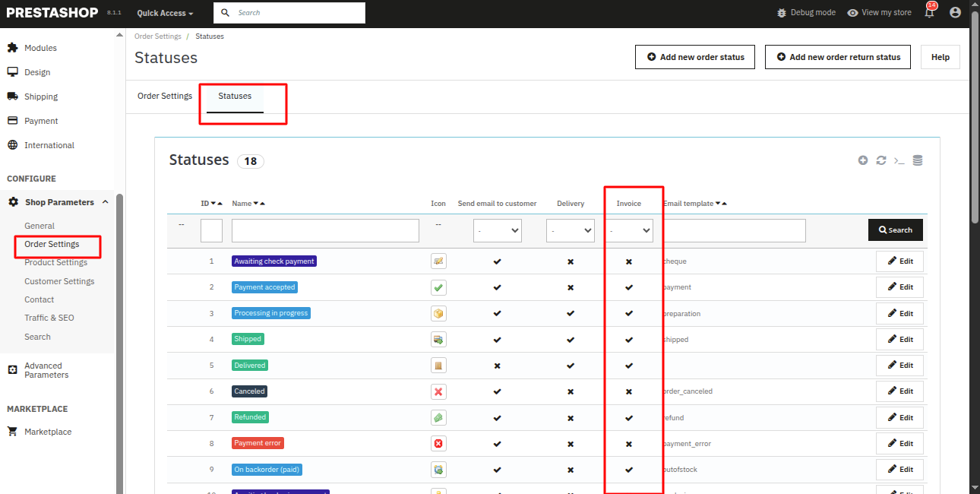The width and height of the screenshot is (980, 494).
Task: Click the Email template filter input field
Action: pos(735,230)
